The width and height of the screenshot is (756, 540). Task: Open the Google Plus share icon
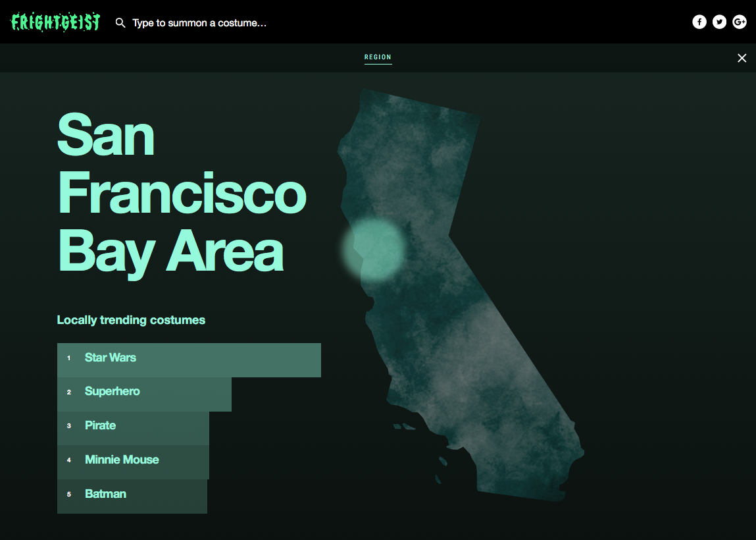coord(740,22)
